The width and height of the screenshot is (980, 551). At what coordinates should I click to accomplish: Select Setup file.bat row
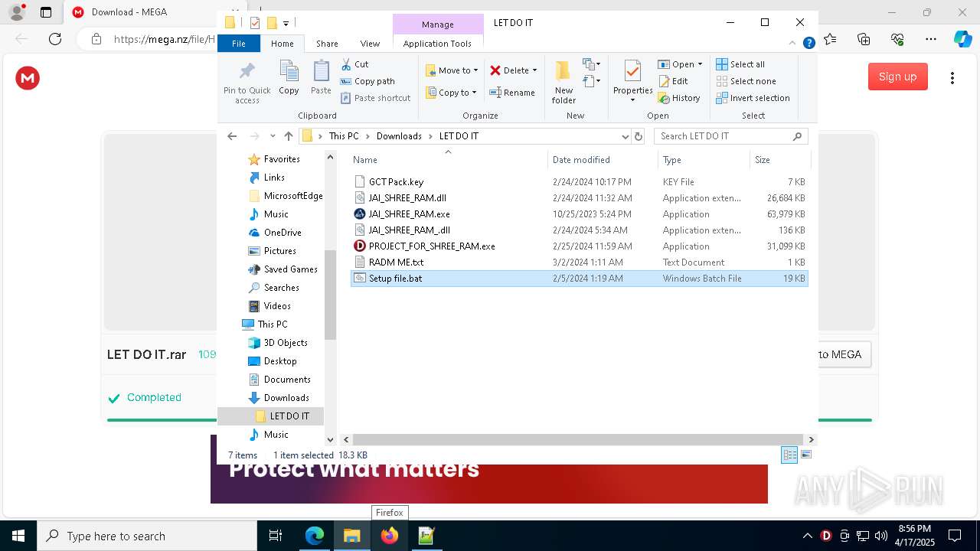pyautogui.click(x=580, y=279)
